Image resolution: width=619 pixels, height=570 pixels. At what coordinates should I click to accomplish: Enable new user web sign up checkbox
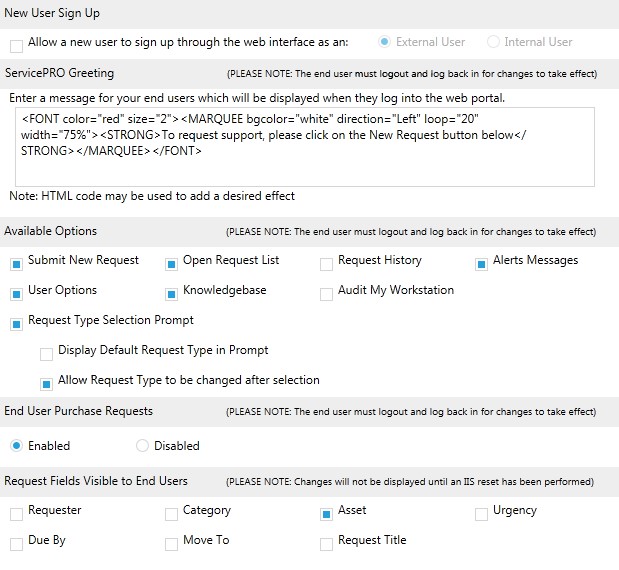coord(16,46)
